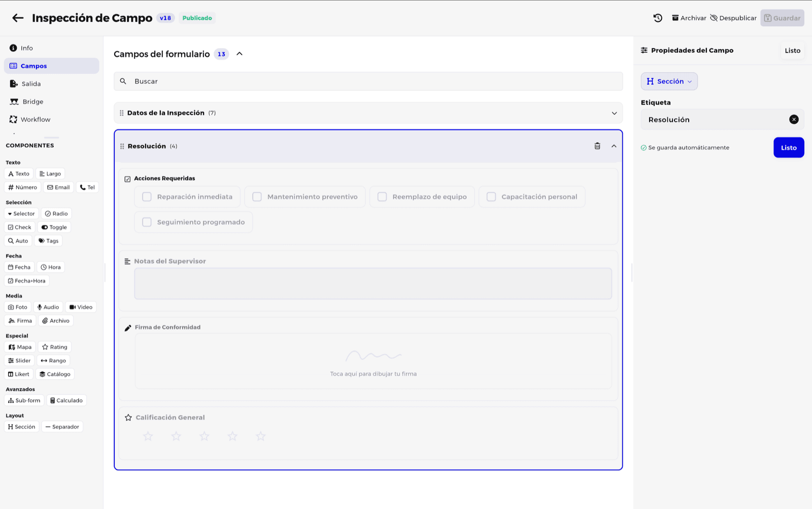Click the blue Listo button

[789, 148]
